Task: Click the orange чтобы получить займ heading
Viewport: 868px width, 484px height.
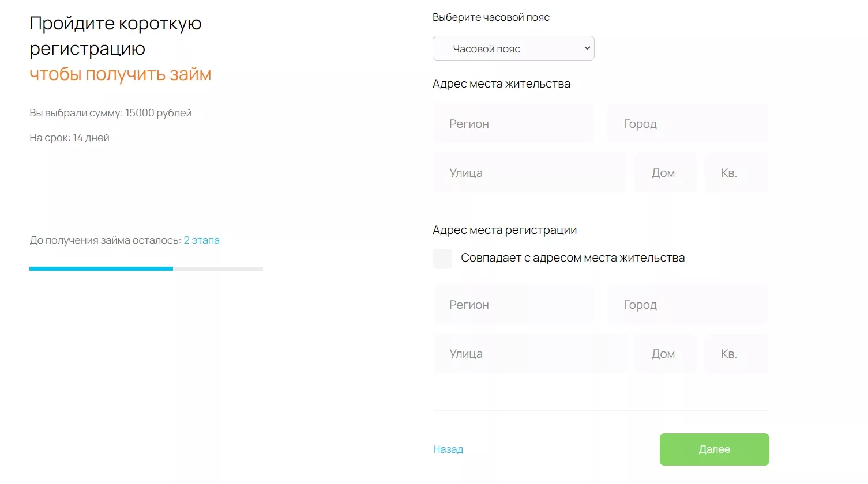Action: click(x=120, y=74)
